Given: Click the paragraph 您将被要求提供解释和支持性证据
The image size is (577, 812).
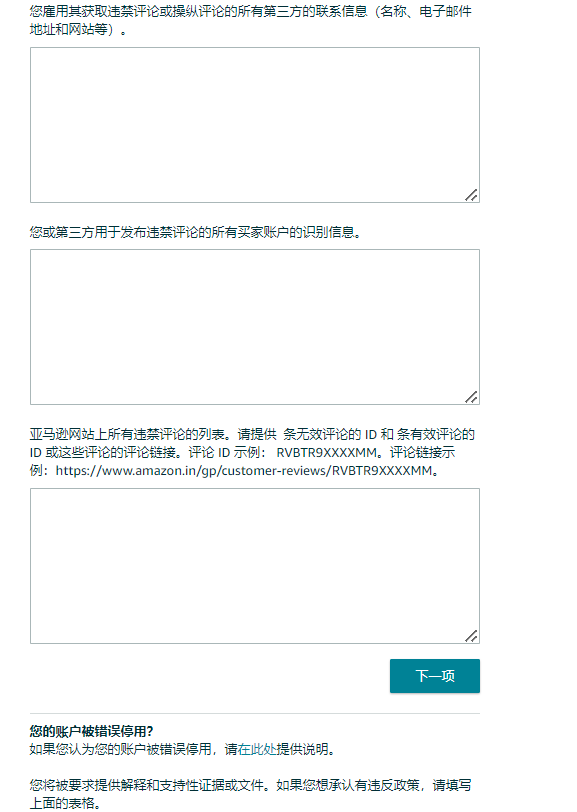Looking at the screenshot, I should coord(251,794).
